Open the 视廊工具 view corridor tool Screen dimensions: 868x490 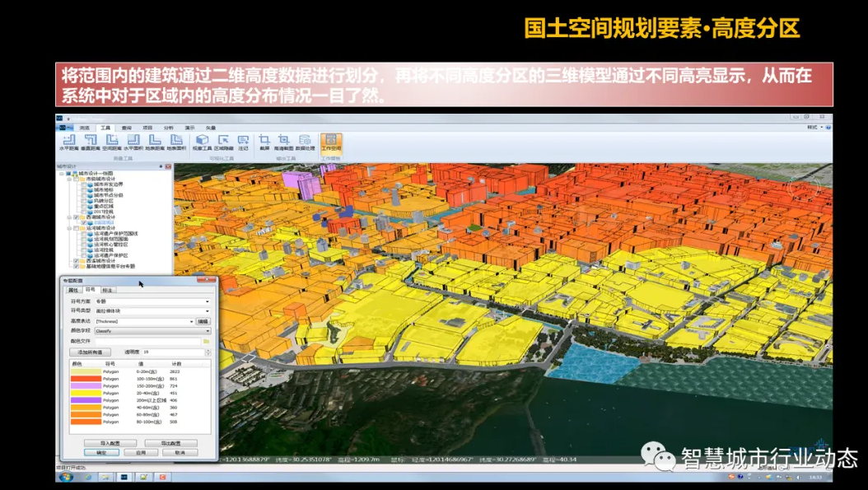(202, 142)
